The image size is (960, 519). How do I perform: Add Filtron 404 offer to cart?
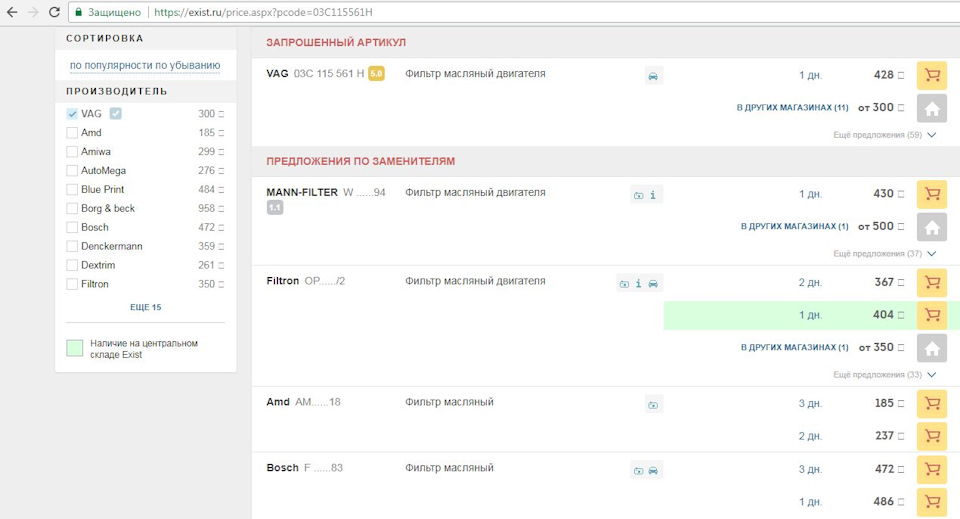pyautogui.click(x=932, y=315)
